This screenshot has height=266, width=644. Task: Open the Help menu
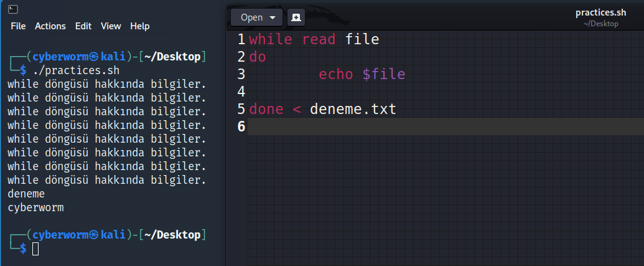140,26
